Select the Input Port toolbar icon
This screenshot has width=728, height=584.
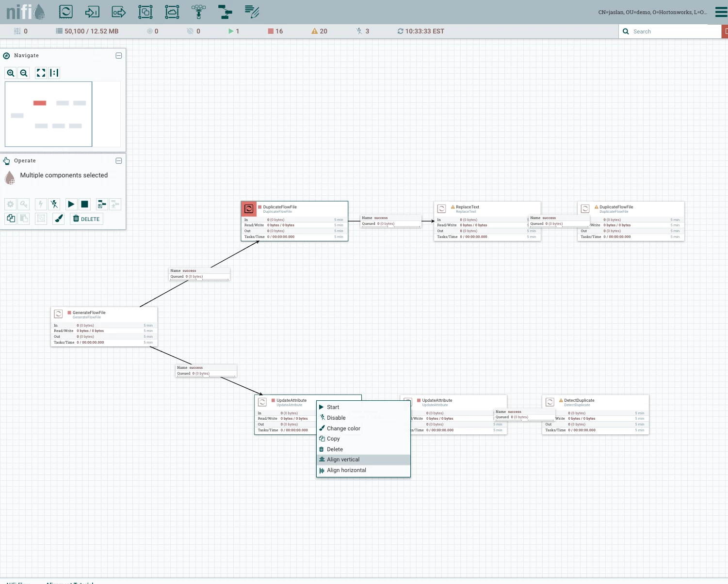[x=92, y=12]
